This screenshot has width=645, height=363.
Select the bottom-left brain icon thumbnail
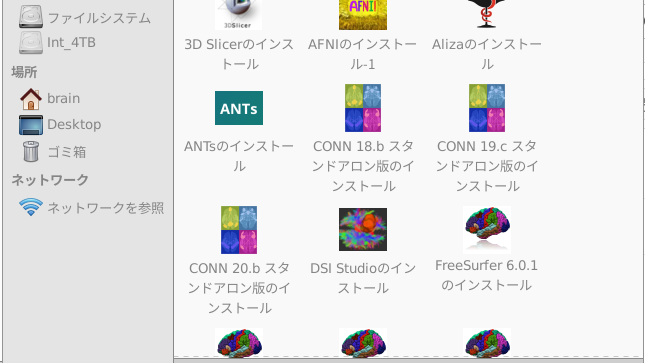[x=239, y=342]
